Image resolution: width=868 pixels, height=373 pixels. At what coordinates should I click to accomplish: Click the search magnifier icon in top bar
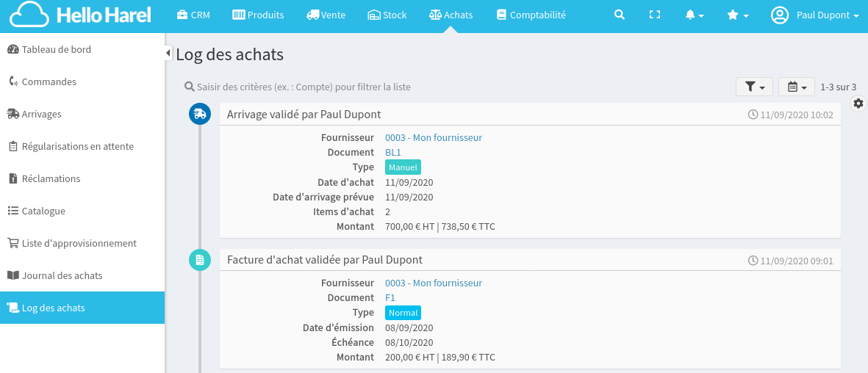click(x=620, y=15)
